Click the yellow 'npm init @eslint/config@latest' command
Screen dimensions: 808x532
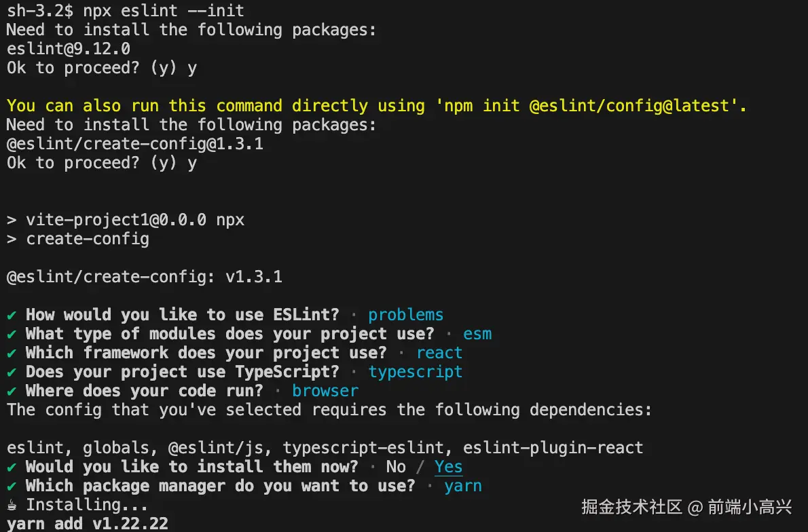pos(586,106)
